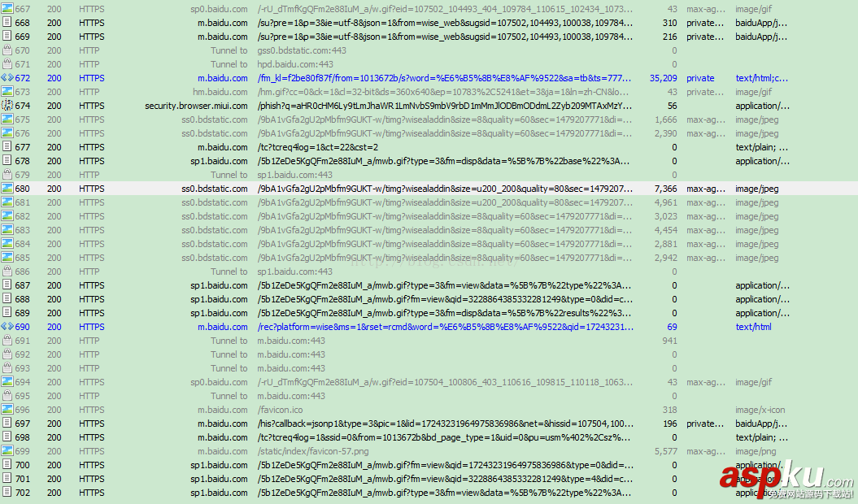
Task: Click the image icon of session 699
Action: pyautogui.click(x=7, y=451)
